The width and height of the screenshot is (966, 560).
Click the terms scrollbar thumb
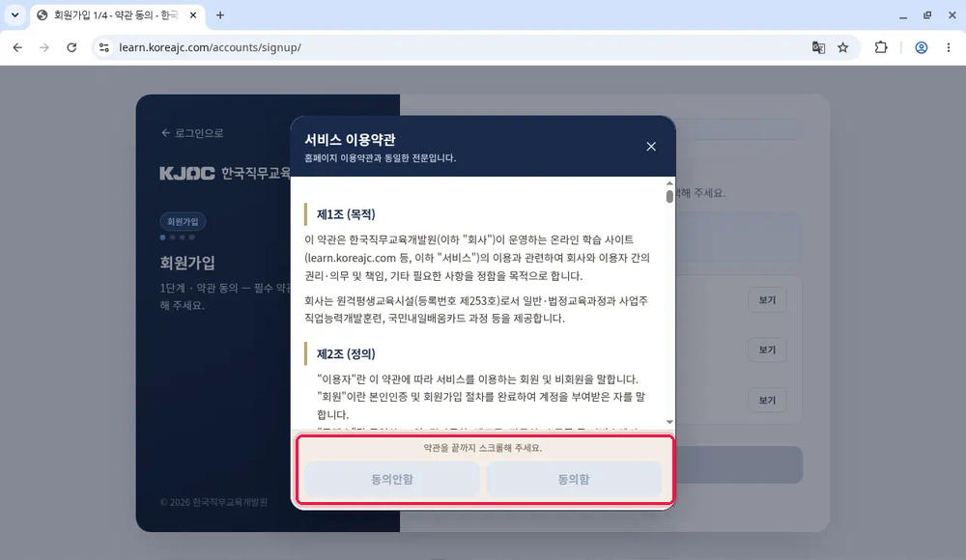(669, 197)
